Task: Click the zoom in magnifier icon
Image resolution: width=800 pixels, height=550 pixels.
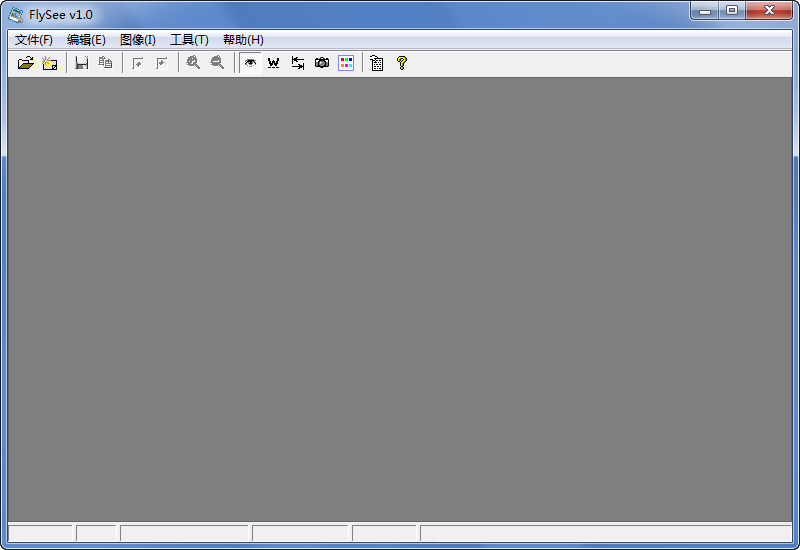Action: tap(193, 63)
